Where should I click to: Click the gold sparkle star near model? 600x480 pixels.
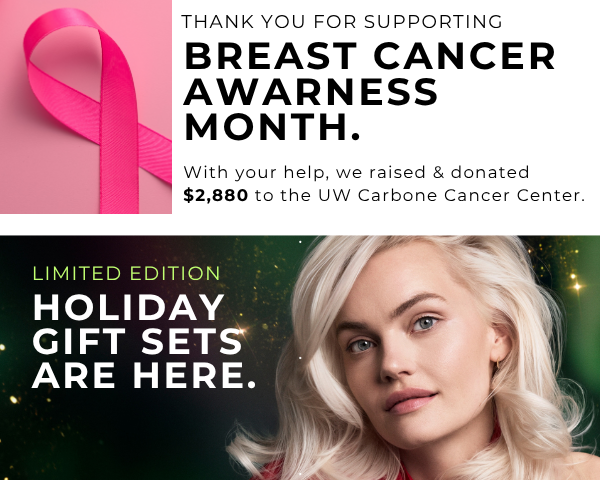pyautogui.click(x=577, y=286)
